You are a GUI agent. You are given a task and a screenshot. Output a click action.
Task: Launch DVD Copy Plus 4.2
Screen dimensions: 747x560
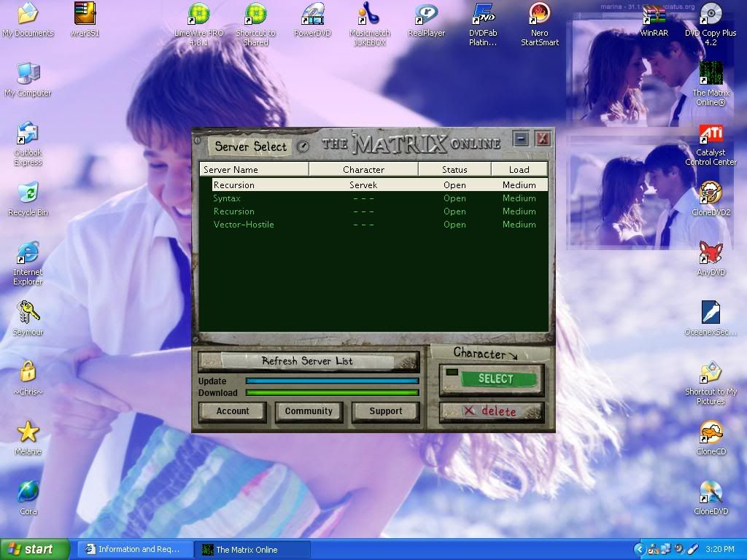[711, 24]
